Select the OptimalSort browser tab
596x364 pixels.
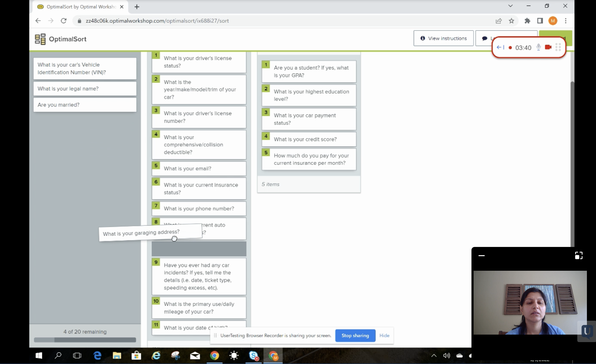(x=80, y=7)
